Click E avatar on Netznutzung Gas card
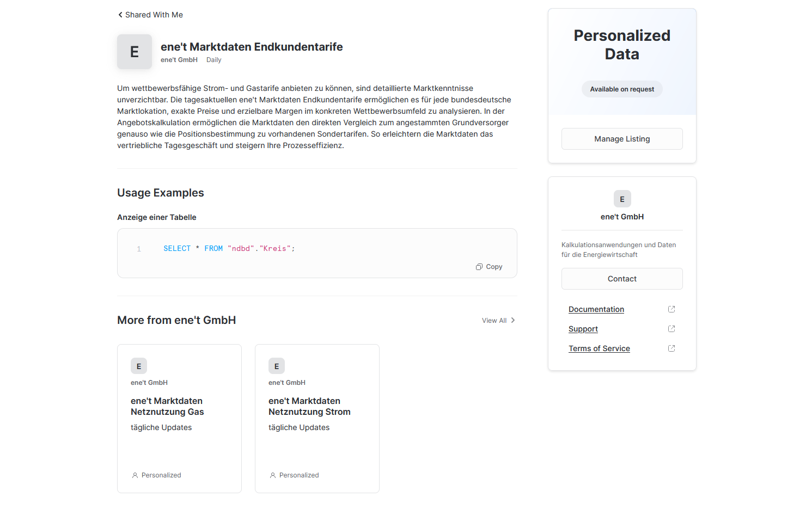812x509 pixels. pyautogui.click(x=139, y=366)
